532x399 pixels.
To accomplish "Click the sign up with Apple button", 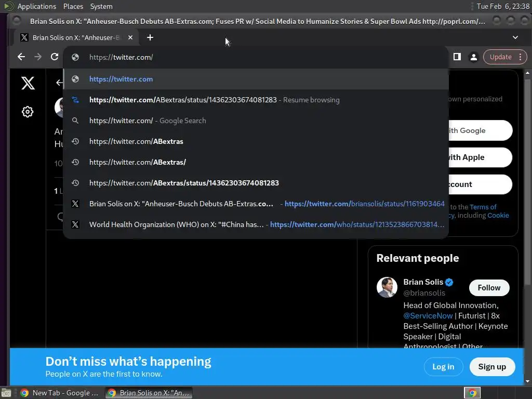I will pos(480,157).
